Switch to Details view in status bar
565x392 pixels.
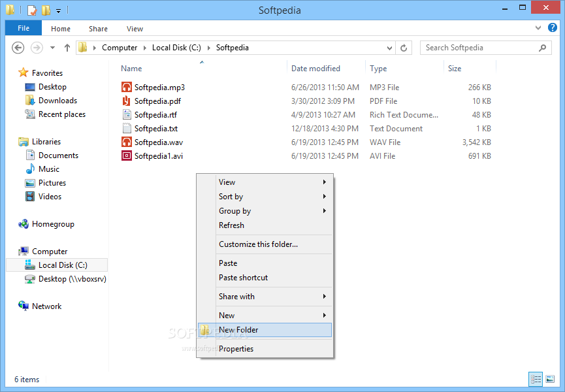tap(536, 379)
